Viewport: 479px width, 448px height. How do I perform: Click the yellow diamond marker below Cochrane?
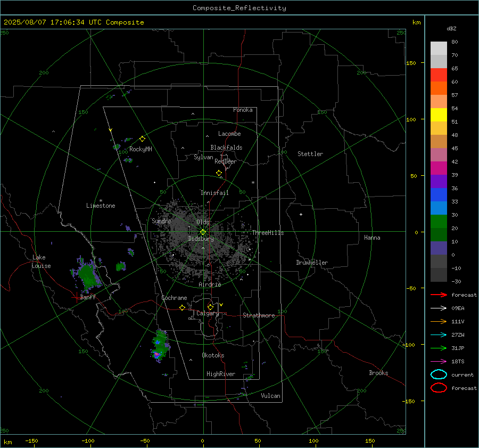click(182, 308)
